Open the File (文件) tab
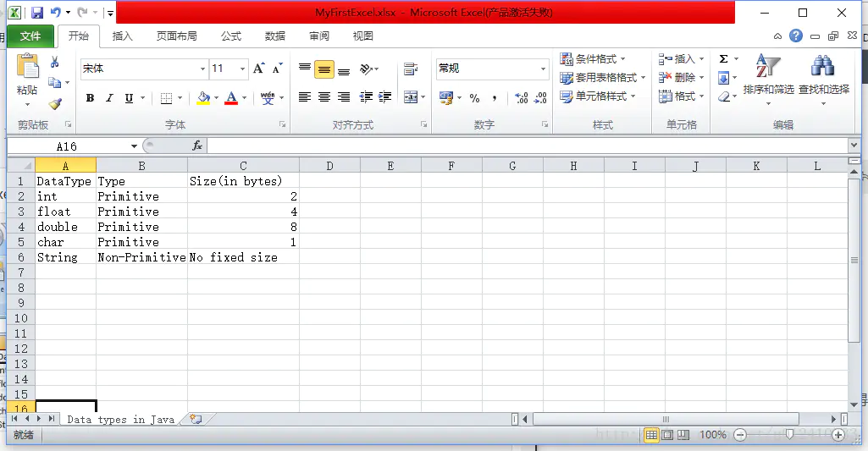868x451 pixels. pos(30,36)
